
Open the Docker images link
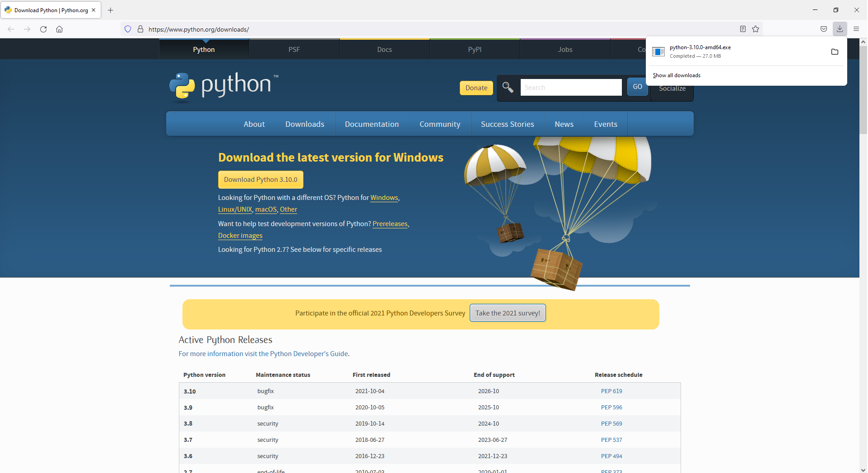[240, 236]
